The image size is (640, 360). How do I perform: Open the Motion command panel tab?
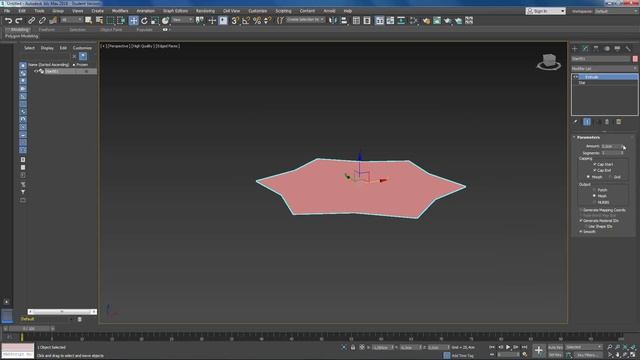click(607, 49)
